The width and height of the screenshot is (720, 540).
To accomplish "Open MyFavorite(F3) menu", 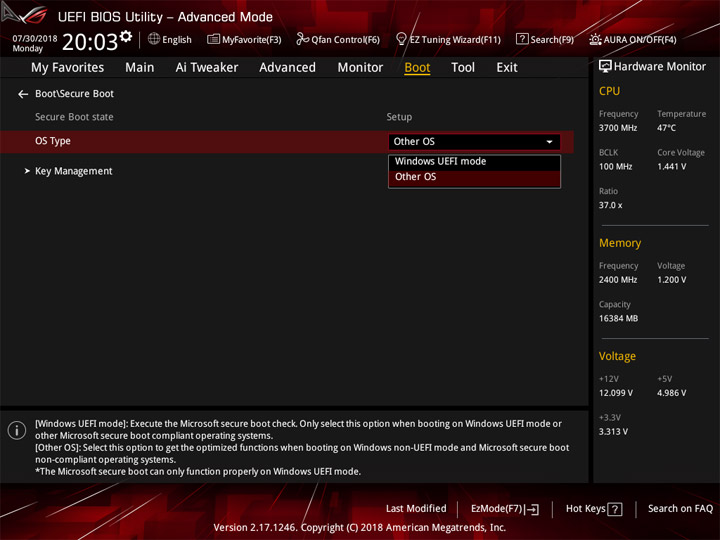I will 244,39.
